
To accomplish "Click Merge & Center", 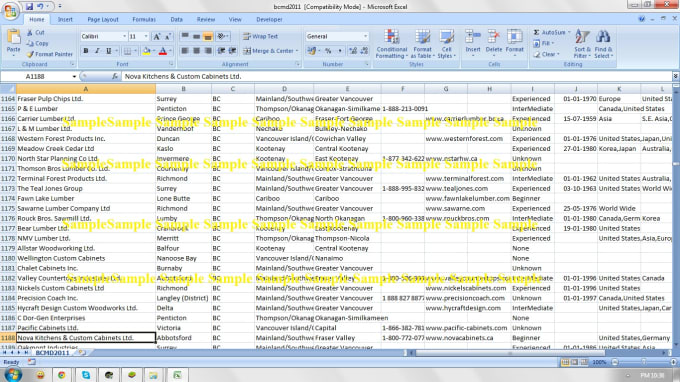I will click(268, 51).
